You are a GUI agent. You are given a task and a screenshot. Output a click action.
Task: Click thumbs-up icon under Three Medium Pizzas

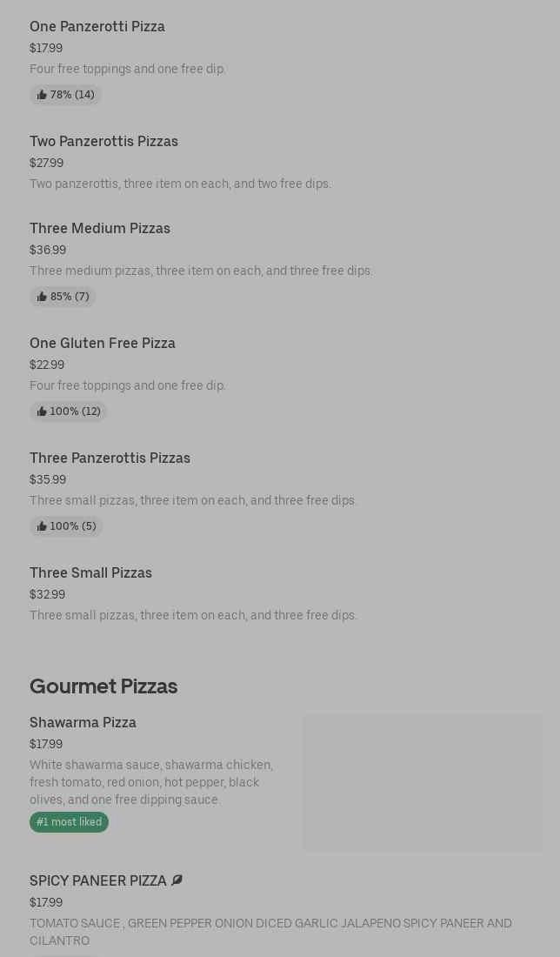click(x=42, y=297)
